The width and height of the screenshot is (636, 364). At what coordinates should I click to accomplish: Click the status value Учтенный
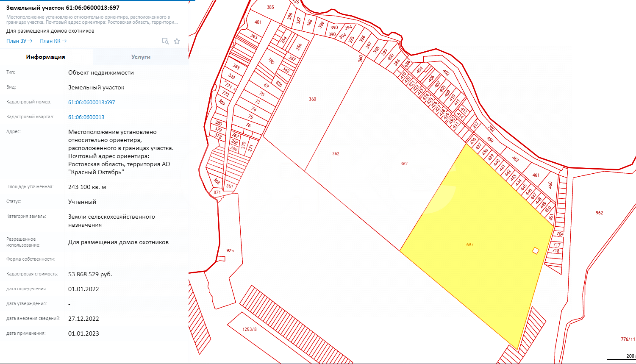(82, 202)
